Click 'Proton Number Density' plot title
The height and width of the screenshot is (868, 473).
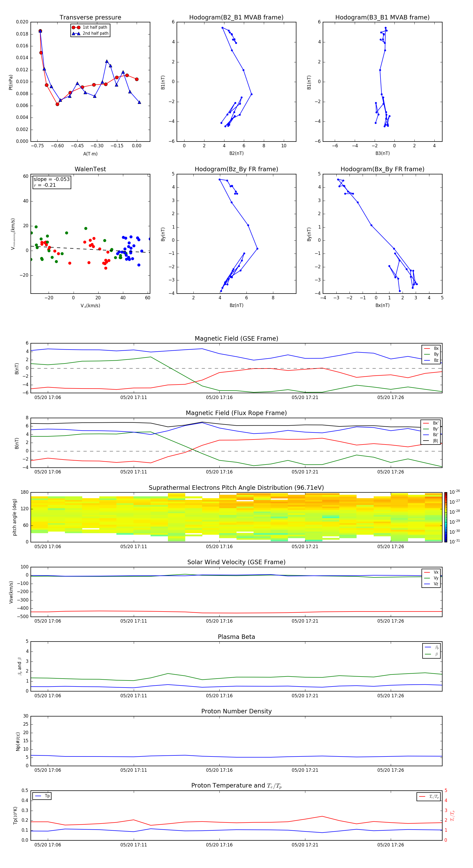tap(236, 711)
